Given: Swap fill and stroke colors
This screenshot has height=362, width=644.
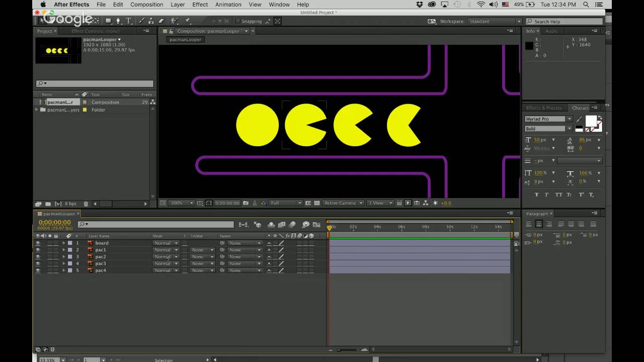Looking at the screenshot, I should pos(600,118).
